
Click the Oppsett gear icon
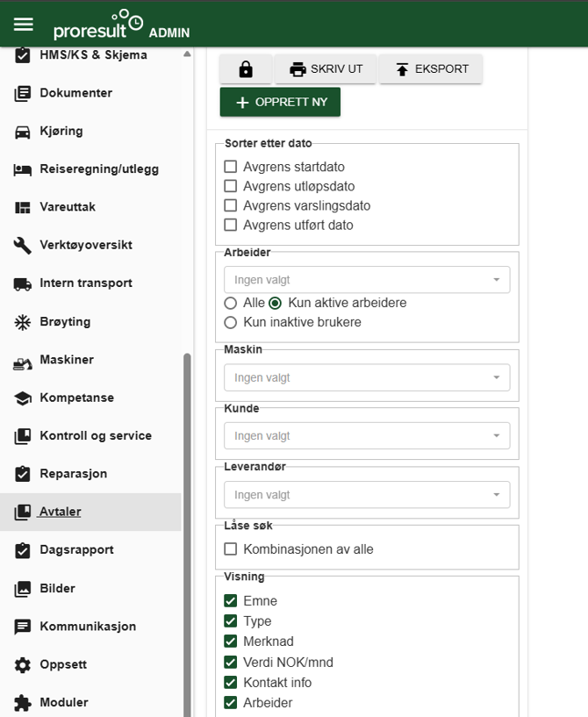(23, 665)
